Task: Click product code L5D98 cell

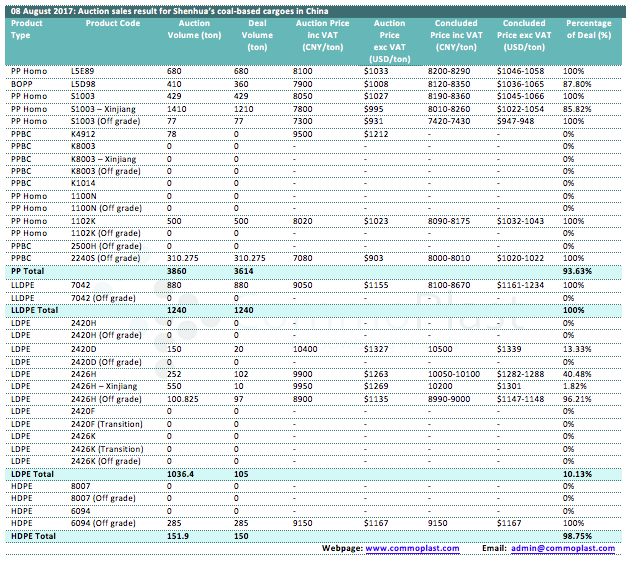Action: tap(84, 84)
